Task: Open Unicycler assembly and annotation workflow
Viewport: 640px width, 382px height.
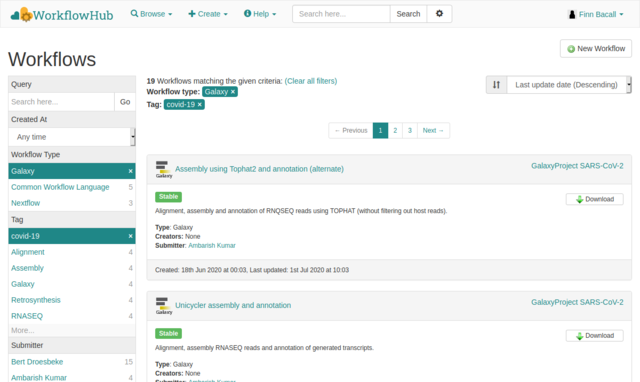Action: pos(233,305)
